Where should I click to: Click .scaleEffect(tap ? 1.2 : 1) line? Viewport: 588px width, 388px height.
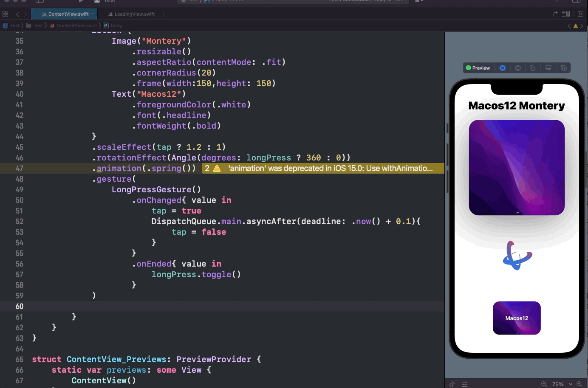(x=159, y=147)
